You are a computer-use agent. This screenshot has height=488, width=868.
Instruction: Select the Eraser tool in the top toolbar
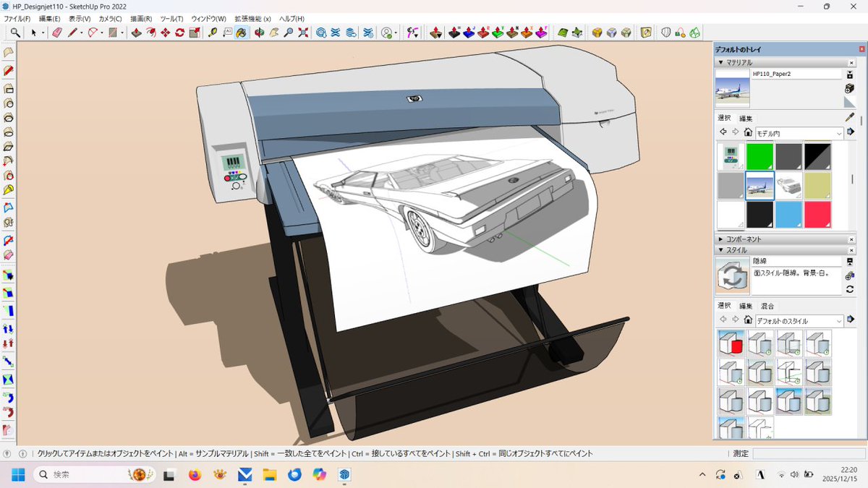point(57,32)
